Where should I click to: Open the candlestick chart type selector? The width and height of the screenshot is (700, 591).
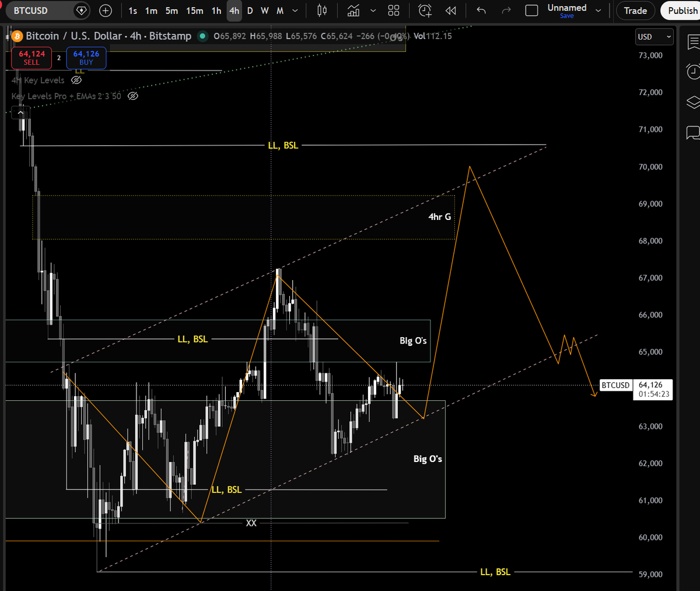[x=322, y=11]
